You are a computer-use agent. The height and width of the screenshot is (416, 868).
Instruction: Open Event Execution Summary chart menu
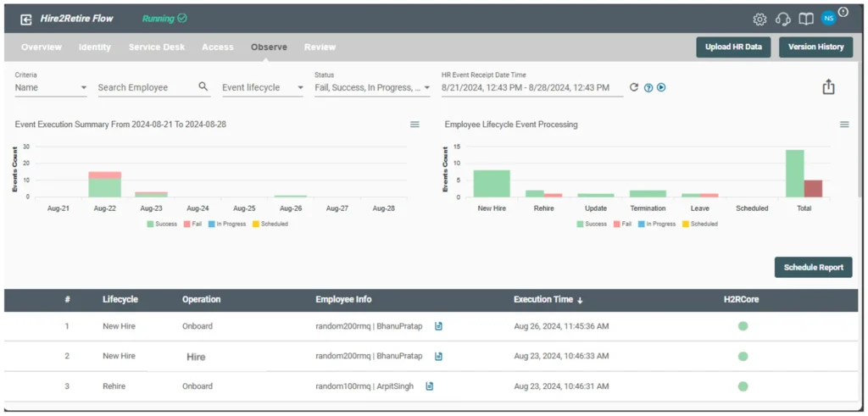[415, 125]
